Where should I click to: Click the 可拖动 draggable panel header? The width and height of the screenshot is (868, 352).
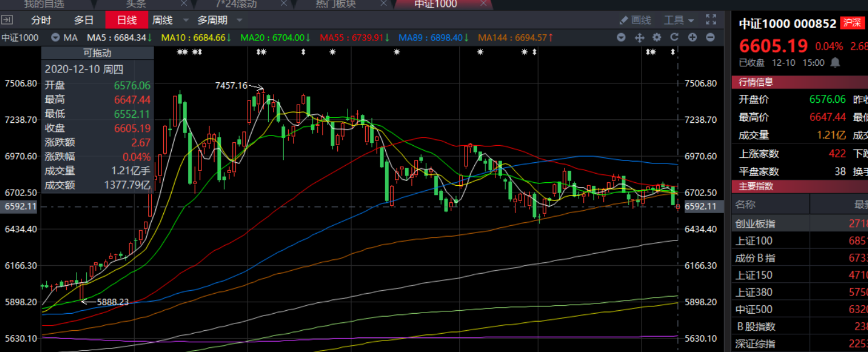click(98, 53)
